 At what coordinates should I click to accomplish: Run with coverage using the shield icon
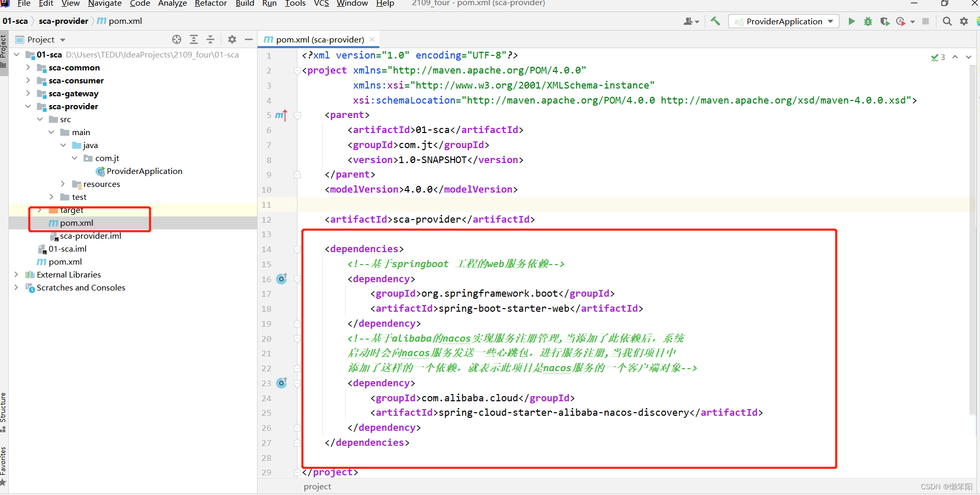click(x=885, y=21)
